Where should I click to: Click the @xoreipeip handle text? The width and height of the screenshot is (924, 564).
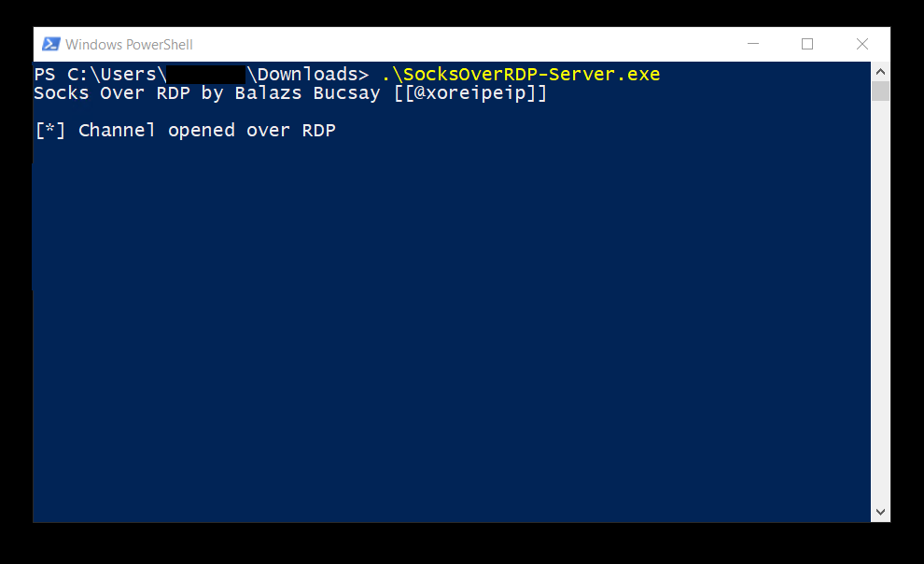(x=470, y=93)
